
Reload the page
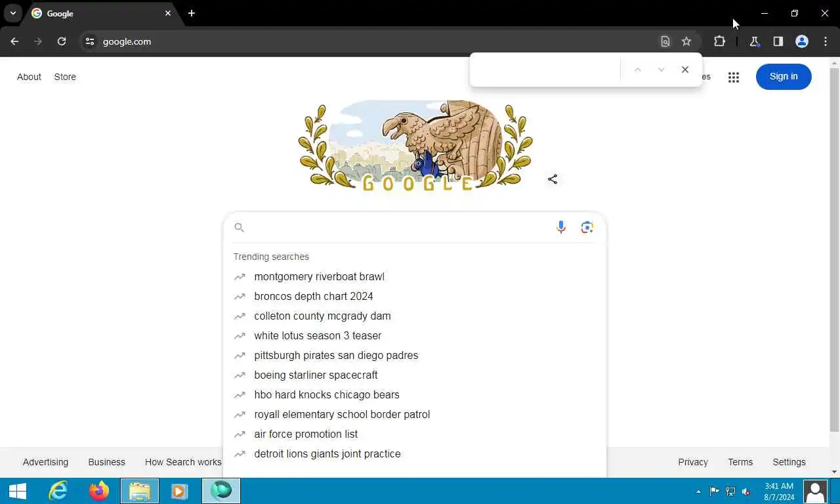[x=62, y=41]
